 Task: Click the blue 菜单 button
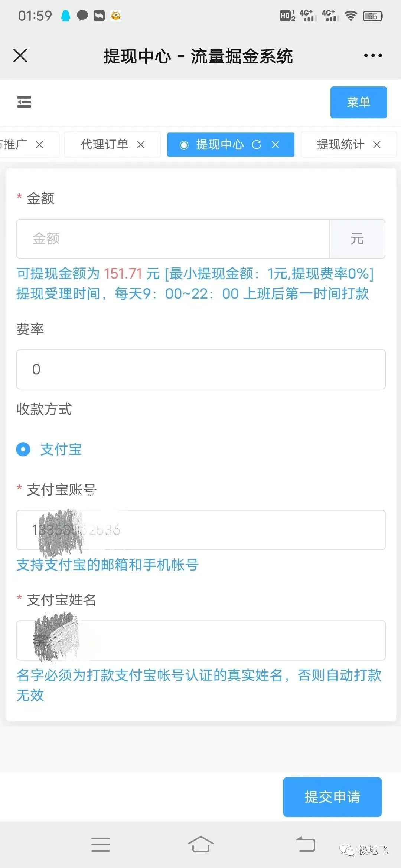pos(358,102)
